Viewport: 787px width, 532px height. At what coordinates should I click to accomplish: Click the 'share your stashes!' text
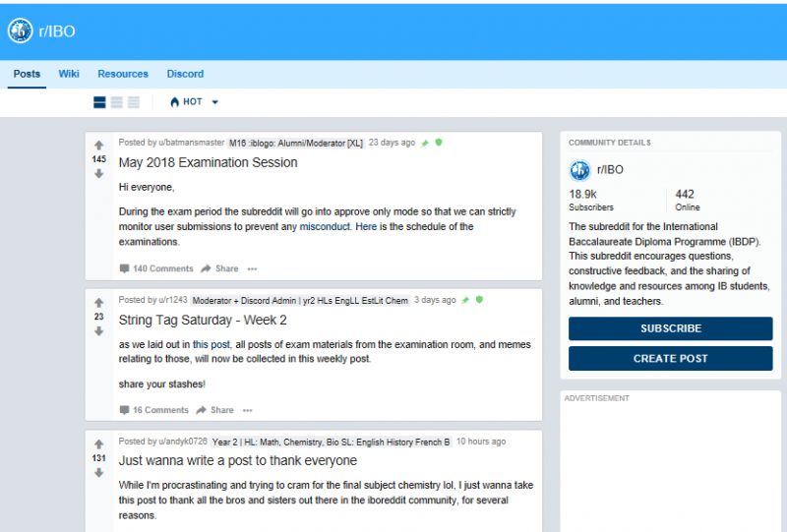coord(161,384)
